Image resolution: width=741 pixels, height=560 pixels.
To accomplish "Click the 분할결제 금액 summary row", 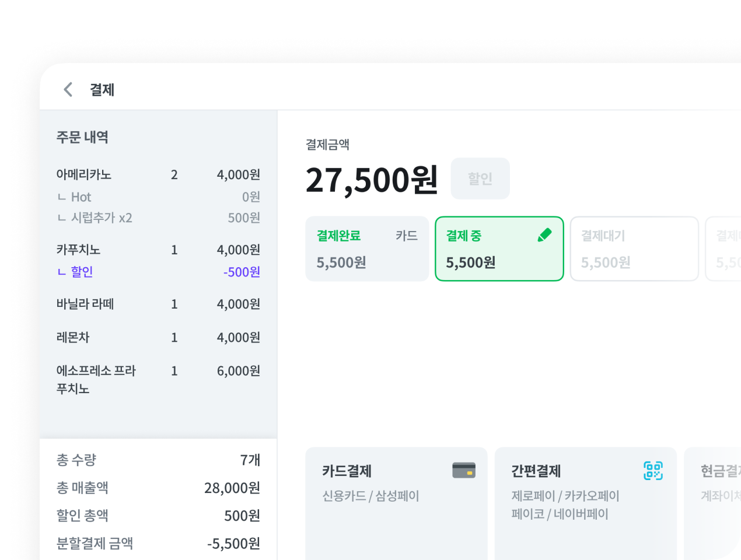I will [158, 544].
